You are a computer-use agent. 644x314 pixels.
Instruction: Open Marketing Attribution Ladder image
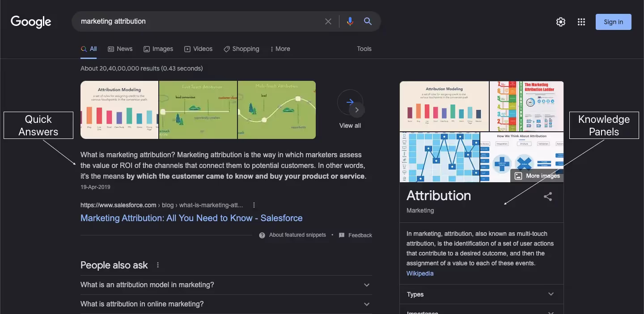coord(526,106)
